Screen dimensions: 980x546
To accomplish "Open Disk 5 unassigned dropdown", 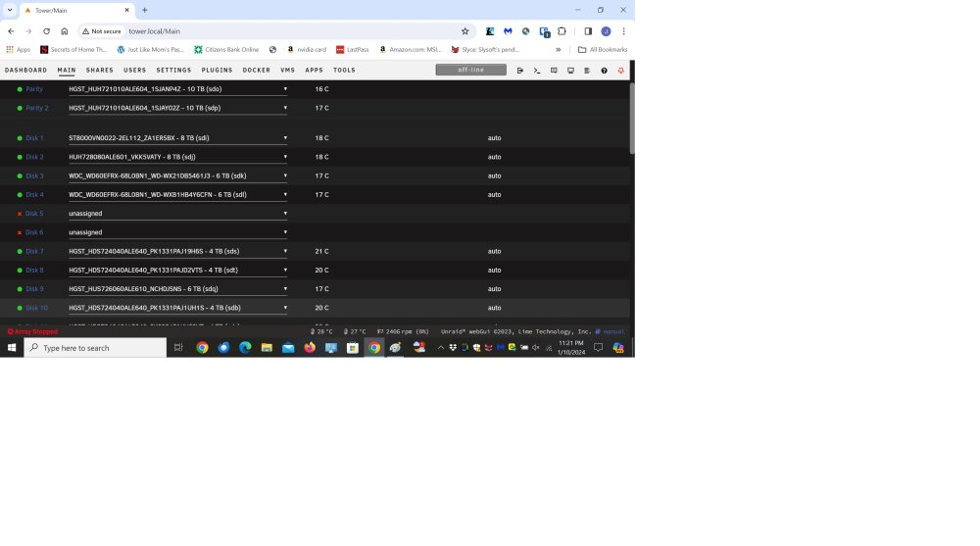I will 178,214.
